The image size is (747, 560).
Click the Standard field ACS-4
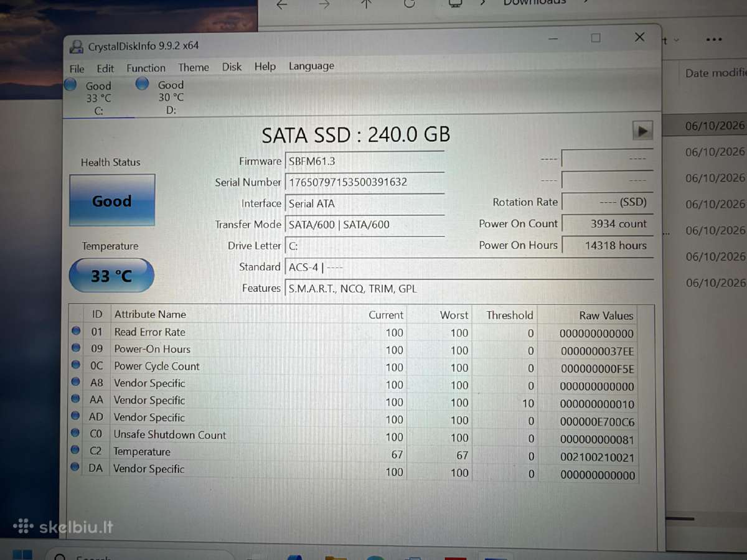pyautogui.click(x=469, y=268)
